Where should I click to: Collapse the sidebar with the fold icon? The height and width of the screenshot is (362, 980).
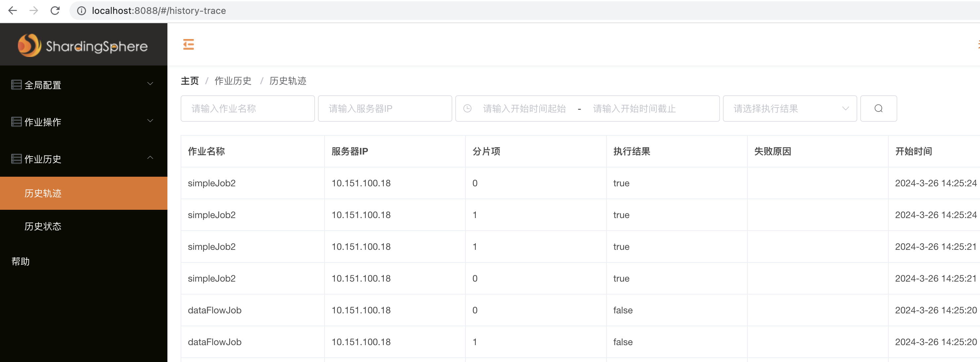pos(189,44)
